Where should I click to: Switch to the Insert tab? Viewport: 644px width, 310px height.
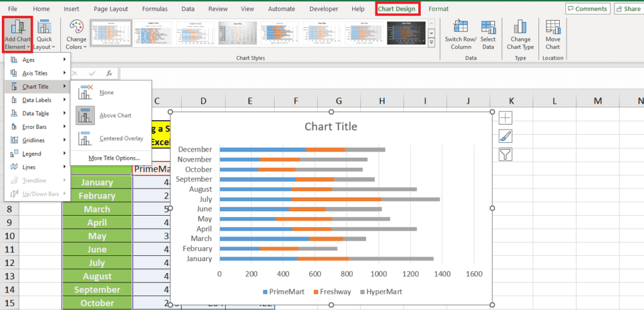[x=72, y=9]
